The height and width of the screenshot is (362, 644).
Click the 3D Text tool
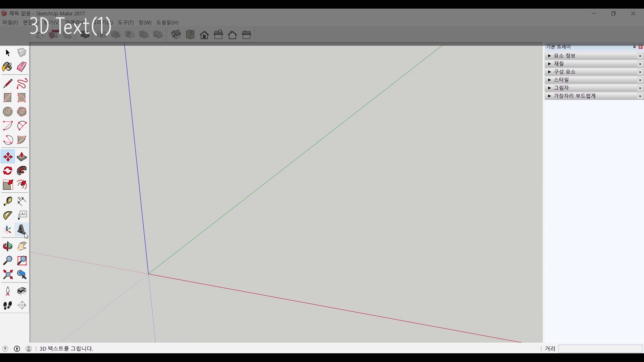pos(21,230)
